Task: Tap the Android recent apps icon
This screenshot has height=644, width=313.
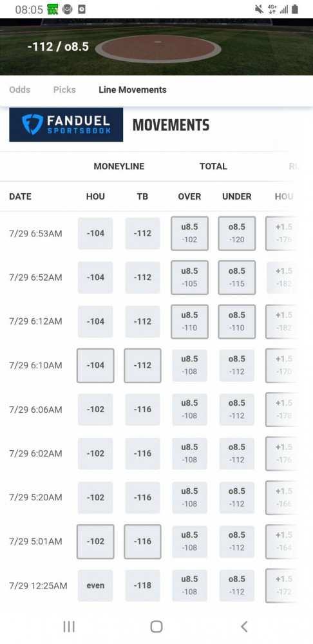Action: (69, 627)
